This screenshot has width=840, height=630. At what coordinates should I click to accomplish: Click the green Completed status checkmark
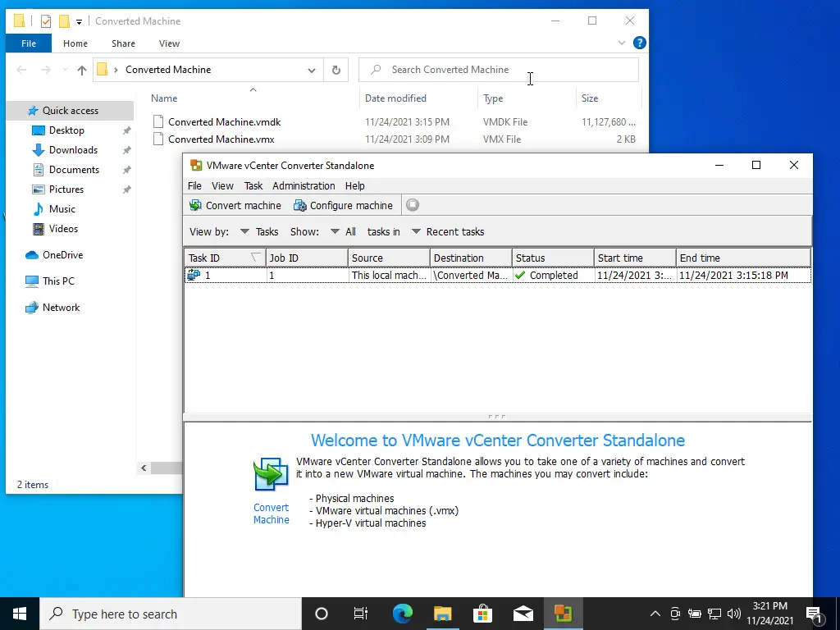[519, 275]
